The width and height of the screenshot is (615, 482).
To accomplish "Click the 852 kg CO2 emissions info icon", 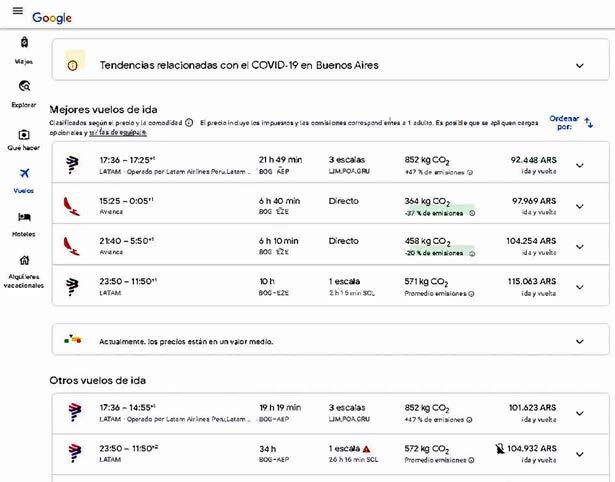I will (x=471, y=172).
